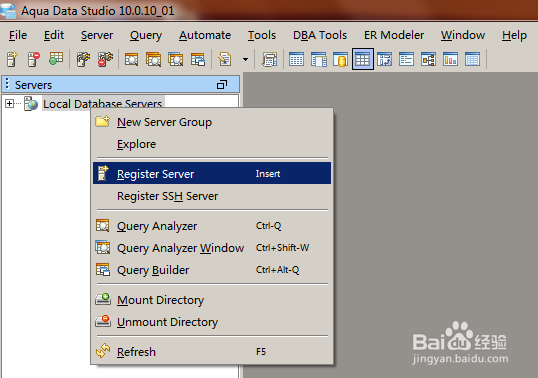The height and width of the screenshot is (378, 538).
Task: Choose Unmount Directory in context menu
Action: 212,322
